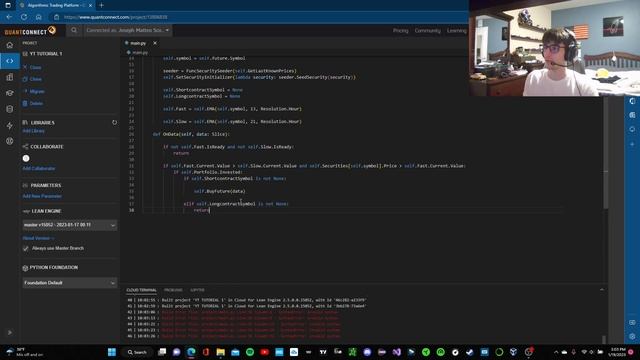Click the Add Collaborator link
640x360 pixels.
[x=39, y=169]
